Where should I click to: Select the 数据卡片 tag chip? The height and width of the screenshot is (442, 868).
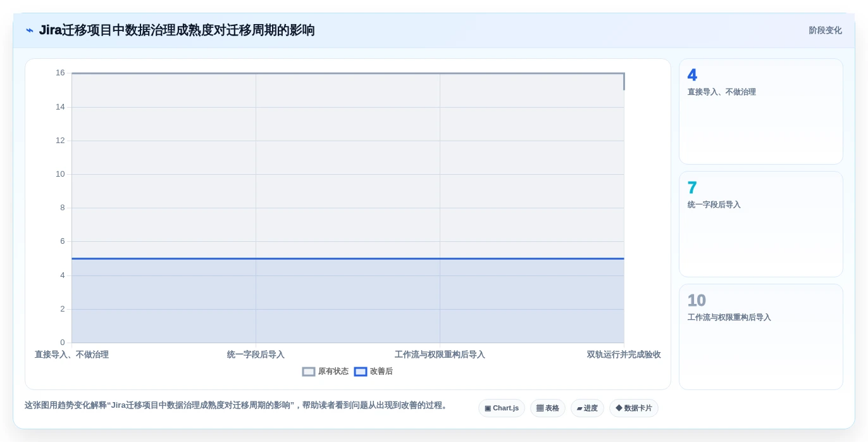coord(634,408)
